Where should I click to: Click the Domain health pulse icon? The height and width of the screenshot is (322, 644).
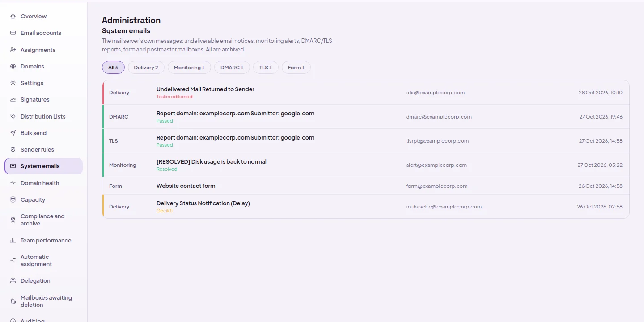(13, 183)
